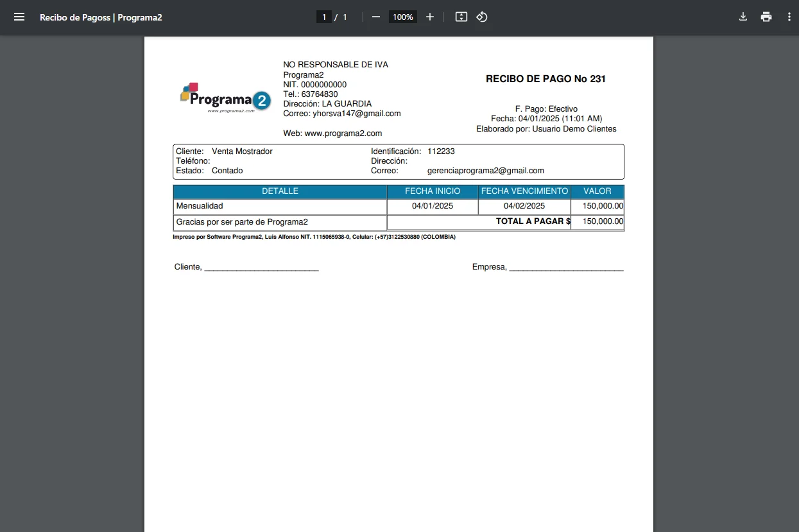Click the Cliente signature line
Viewport: 799px width, 532px height.
coord(261,268)
